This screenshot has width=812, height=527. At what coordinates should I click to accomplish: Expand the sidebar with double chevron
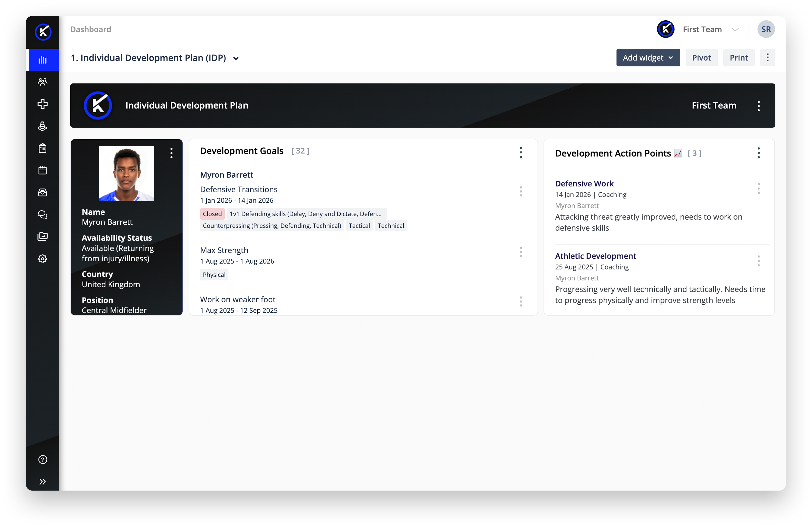pos(42,482)
